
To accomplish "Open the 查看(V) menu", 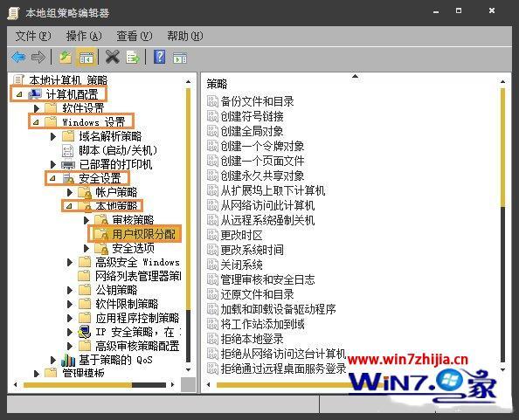I will (135, 36).
